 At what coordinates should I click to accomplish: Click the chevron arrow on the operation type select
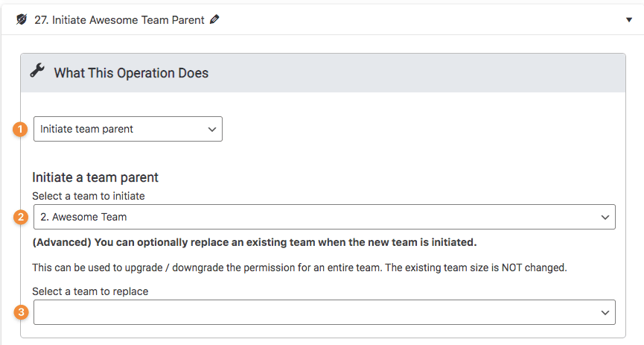coord(212,129)
